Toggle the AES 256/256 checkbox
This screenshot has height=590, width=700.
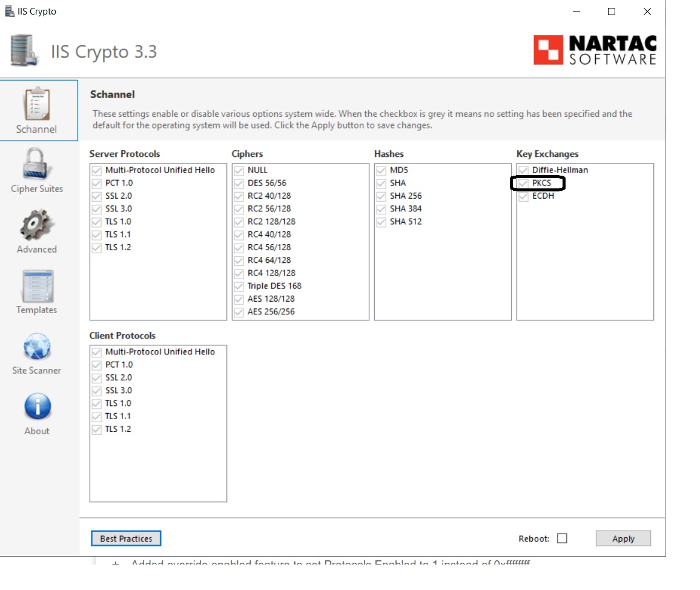tap(239, 313)
